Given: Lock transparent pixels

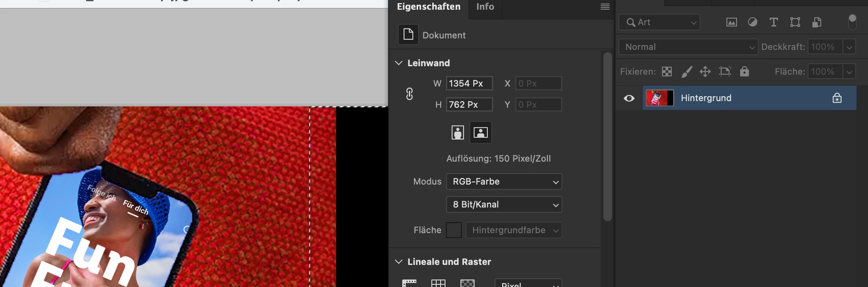Looking at the screenshot, I should coord(667,72).
